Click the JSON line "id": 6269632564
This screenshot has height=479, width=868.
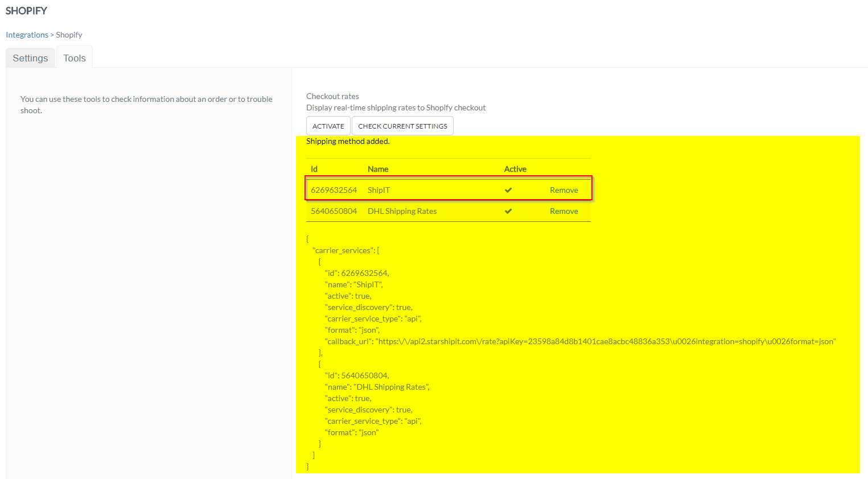[357, 273]
